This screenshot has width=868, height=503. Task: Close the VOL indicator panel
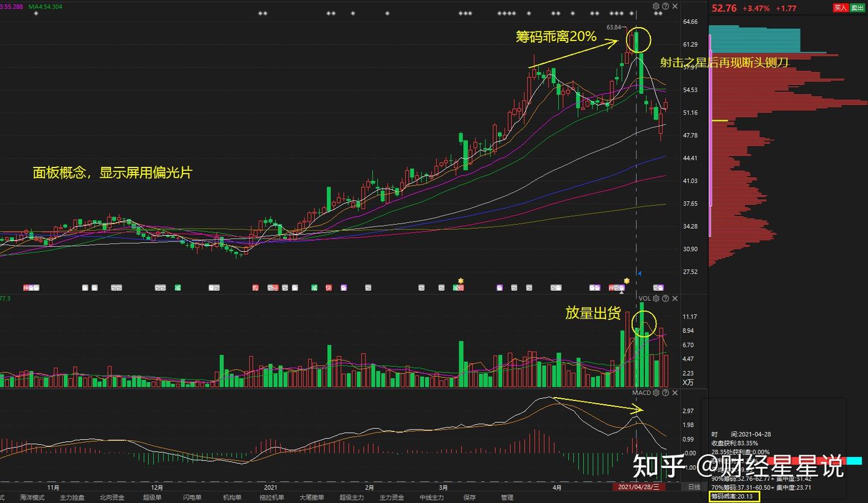(675, 298)
